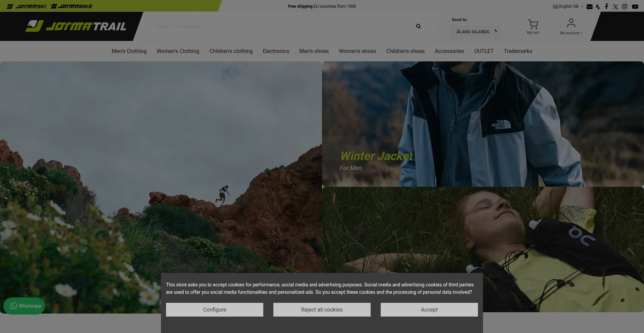
Task: Click the search magnifier icon
Action: coord(418,26)
